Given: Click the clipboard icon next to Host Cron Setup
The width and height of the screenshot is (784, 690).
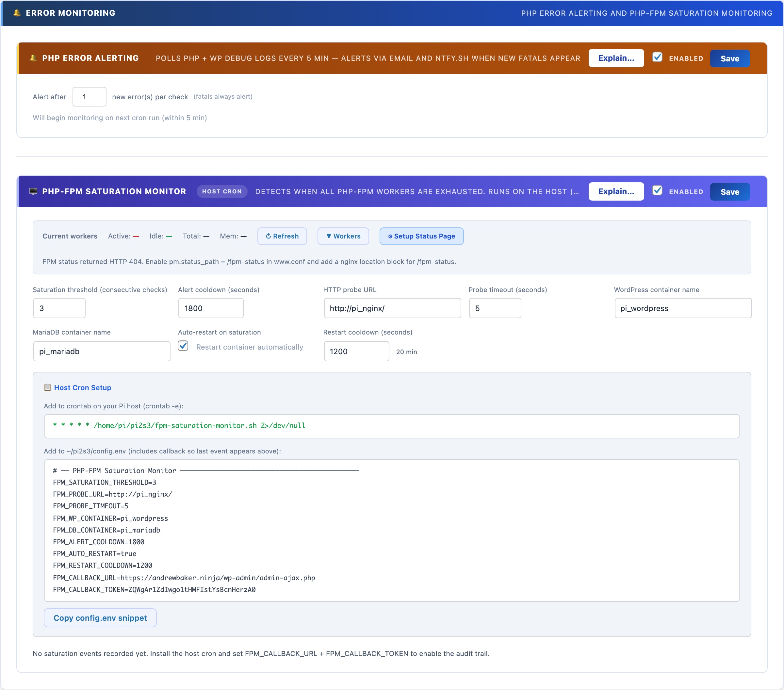Looking at the screenshot, I should pos(48,387).
